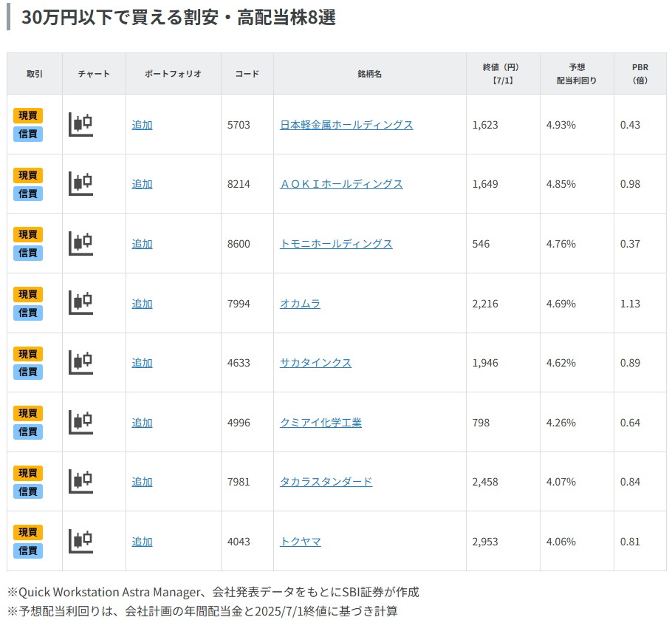Screen dimensions: 672x620
Task: Open the トクヤマ stock link
Action: 300,542
